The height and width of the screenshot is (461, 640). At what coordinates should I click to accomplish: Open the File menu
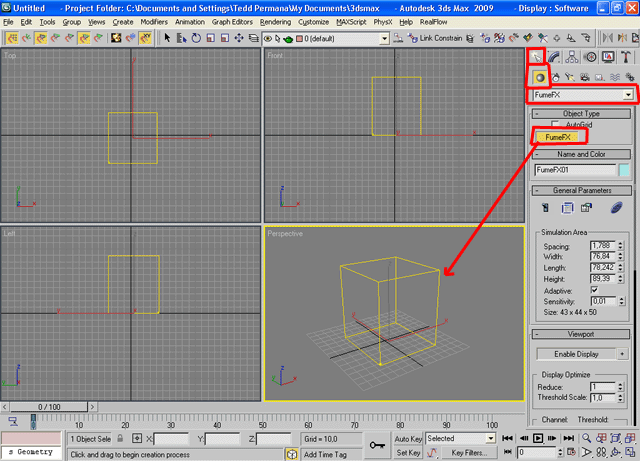(x=8, y=22)
